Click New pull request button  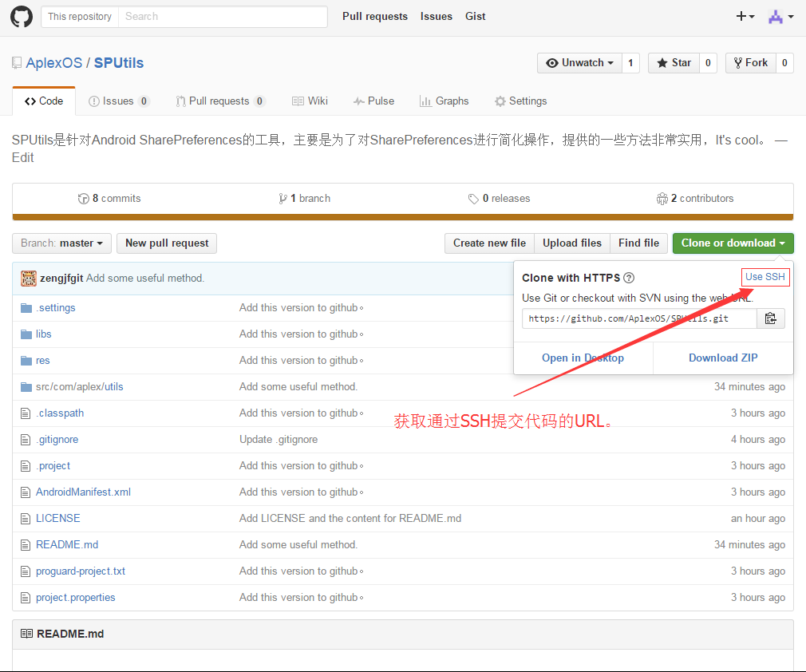click(167, 243)
